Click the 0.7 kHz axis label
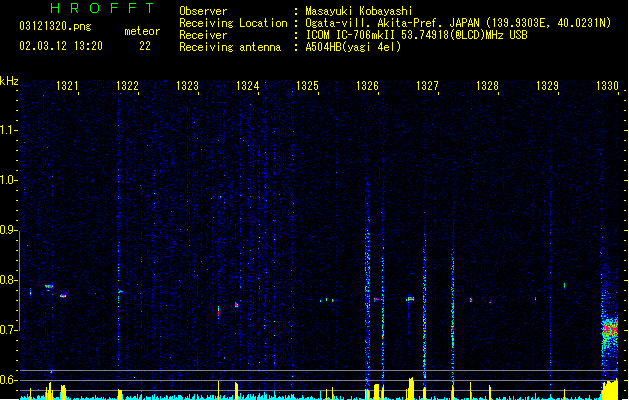 8,330
